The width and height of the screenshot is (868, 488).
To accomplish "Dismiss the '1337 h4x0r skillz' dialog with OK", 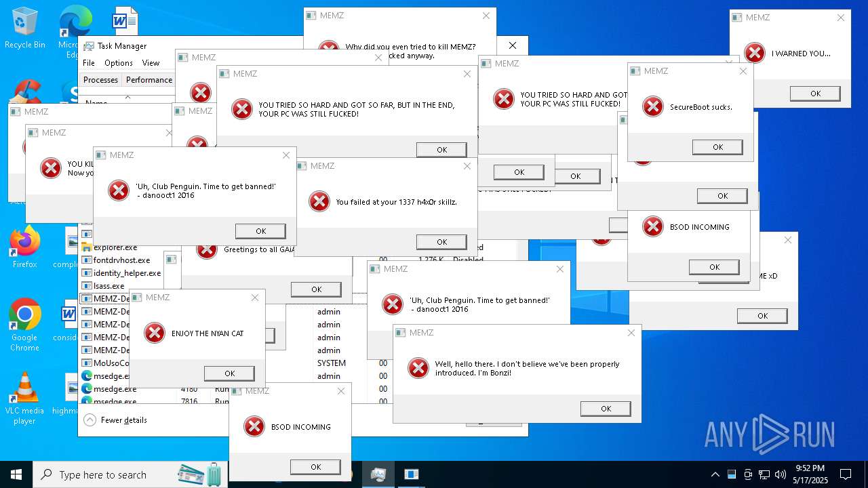I will pos(441,242).
